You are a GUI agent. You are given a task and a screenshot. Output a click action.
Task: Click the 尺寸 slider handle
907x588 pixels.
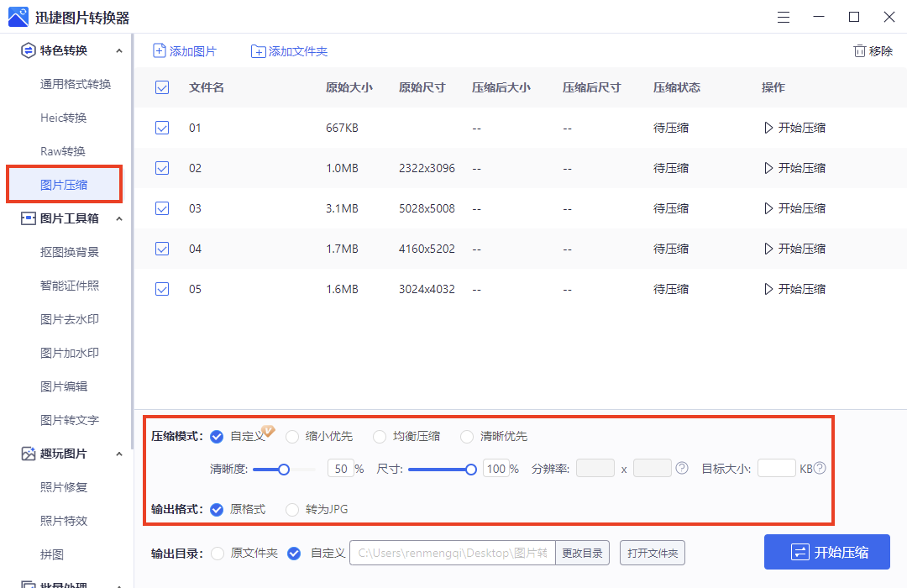click(x=471, y=470)
